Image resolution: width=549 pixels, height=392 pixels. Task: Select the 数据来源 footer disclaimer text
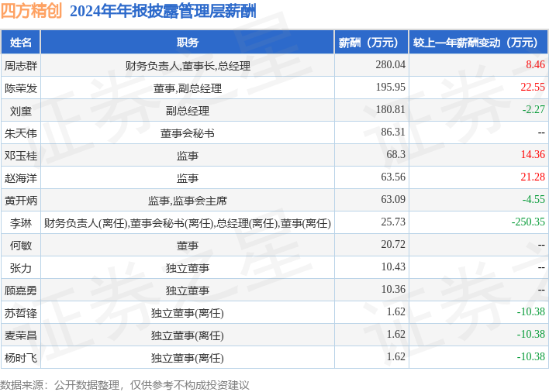(x=125, y=385)
